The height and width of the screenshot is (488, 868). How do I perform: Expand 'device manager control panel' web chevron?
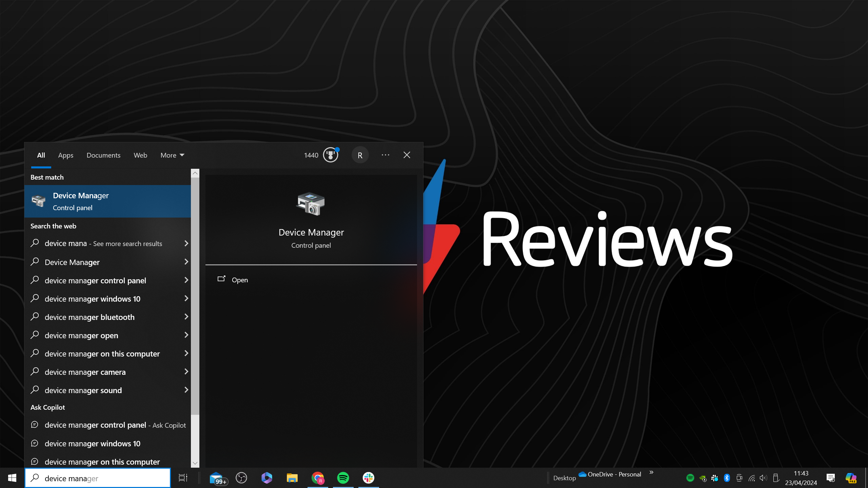186,280
